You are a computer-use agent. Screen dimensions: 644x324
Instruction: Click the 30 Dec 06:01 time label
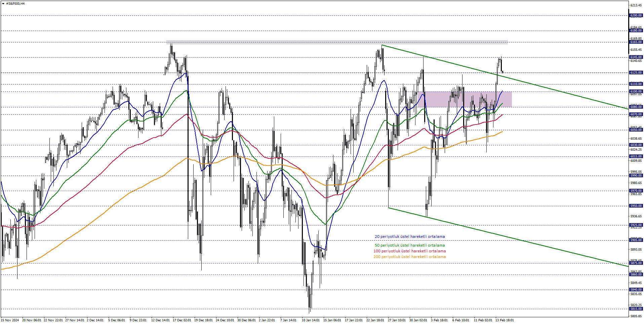click(246, 320)
